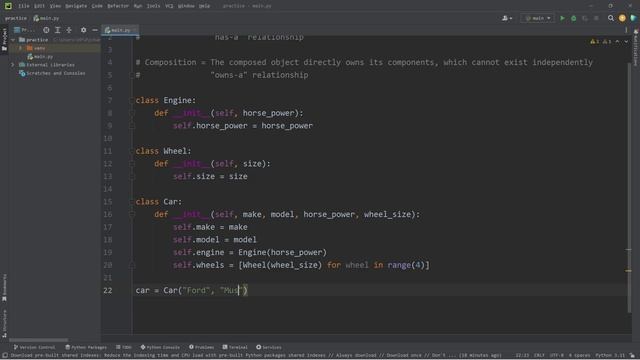
Task: Open the Problems tool window
Action: point(202,347)
